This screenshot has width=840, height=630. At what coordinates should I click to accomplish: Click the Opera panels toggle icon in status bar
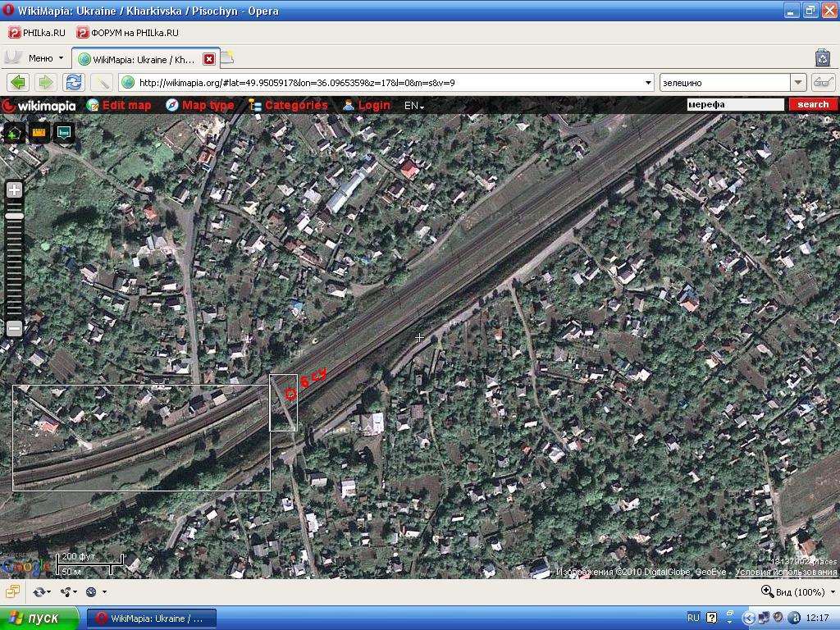coord(13,591)
